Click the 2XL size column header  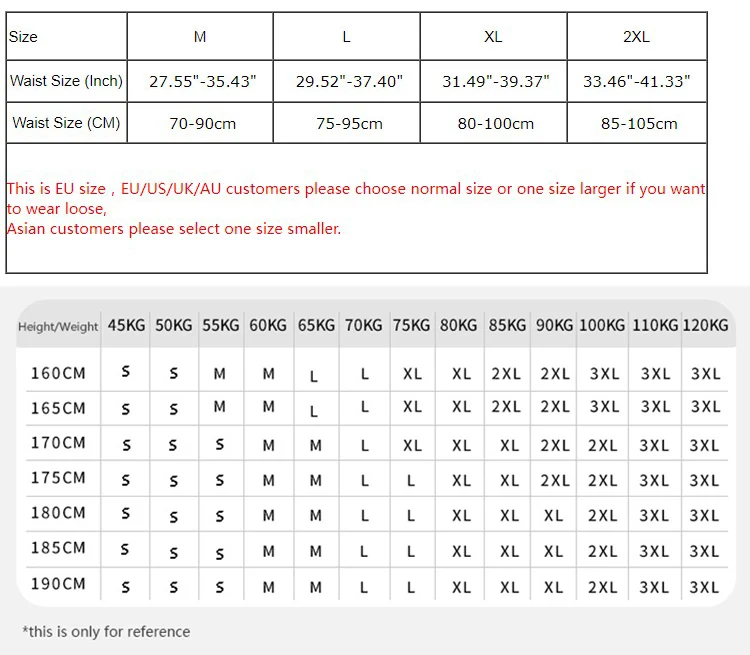click(x=637, y=37)
